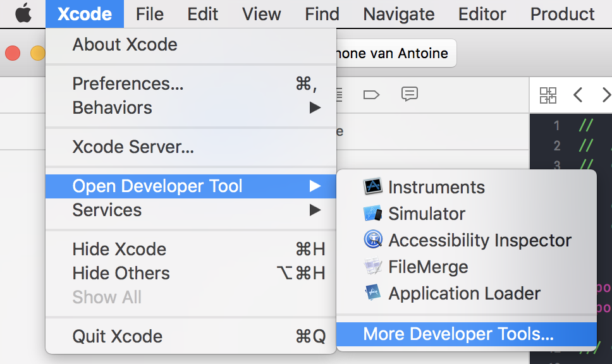
Task: Launch Instruments from the submenu
Action: tap(467, 187)
